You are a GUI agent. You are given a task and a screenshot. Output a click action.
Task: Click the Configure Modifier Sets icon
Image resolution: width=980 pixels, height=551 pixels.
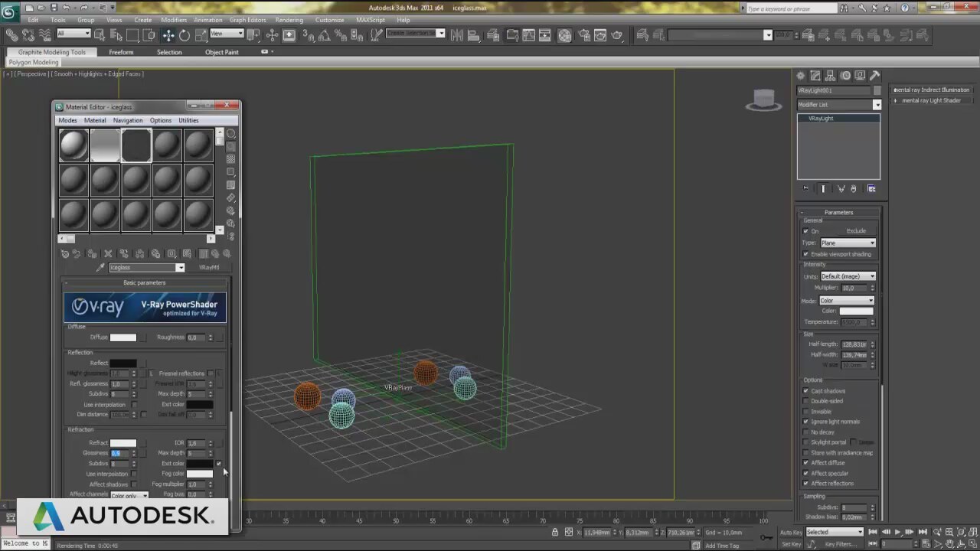point(871,188)
